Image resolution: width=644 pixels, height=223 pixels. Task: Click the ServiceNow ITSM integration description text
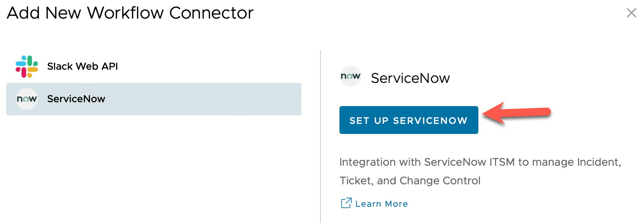click(480, 162)
